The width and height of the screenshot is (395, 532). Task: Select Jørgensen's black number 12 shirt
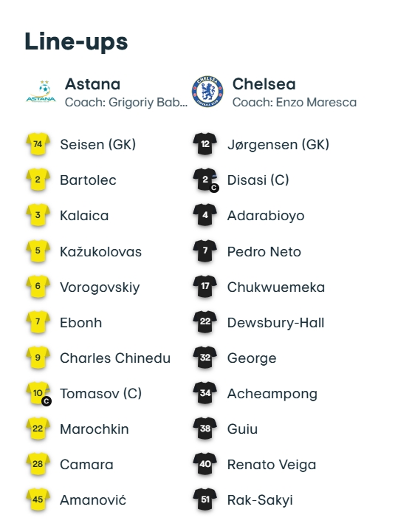[205, 144]
